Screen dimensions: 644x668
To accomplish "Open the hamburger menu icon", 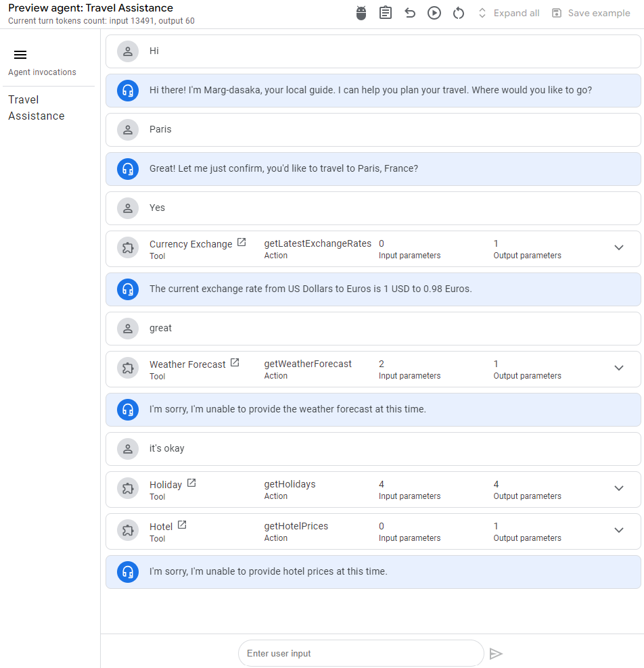I will coord(20,55).
